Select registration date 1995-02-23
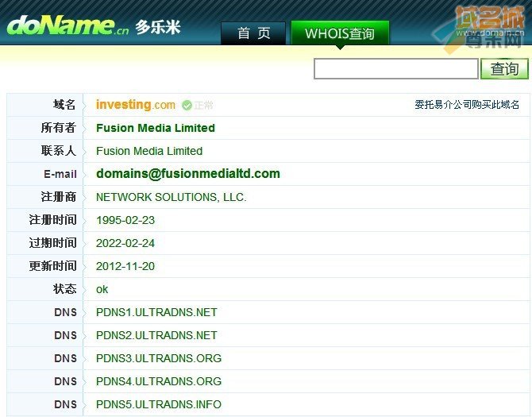The width and height of the screenshot is (532, 417). 125,220
